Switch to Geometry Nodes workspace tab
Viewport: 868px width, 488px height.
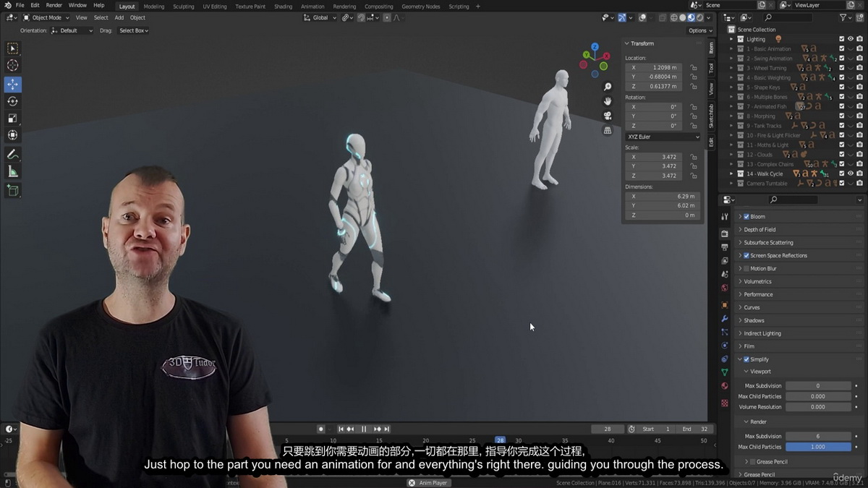coord(421,7)
